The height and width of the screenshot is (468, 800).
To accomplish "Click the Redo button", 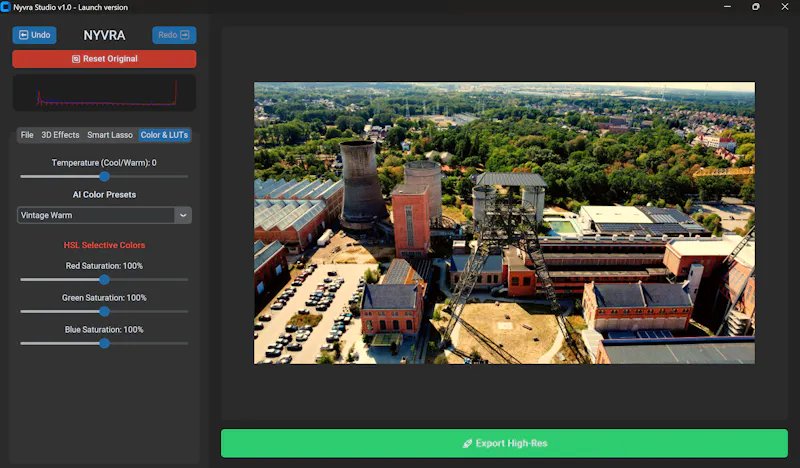I will pyautogui.click(x=174, y=35).
